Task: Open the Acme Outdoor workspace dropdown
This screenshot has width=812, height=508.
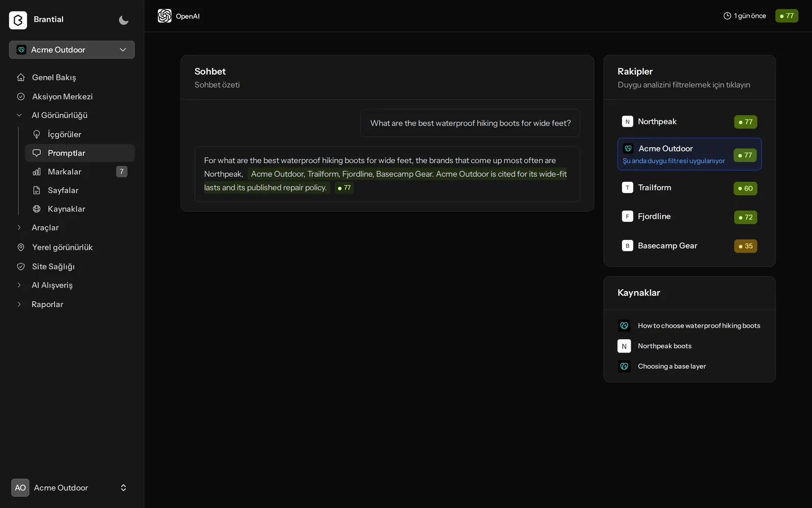Action: click(x=72, y=50)
